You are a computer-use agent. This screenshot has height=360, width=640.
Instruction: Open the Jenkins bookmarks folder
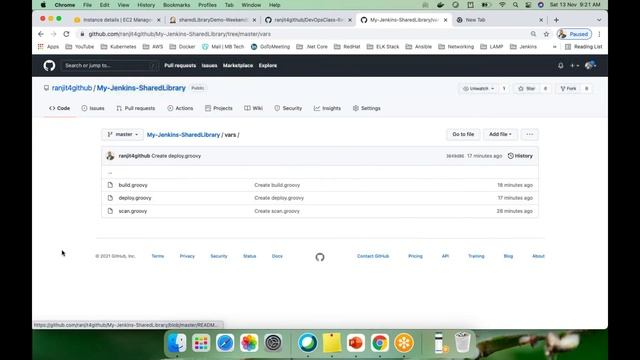[524, 47]
